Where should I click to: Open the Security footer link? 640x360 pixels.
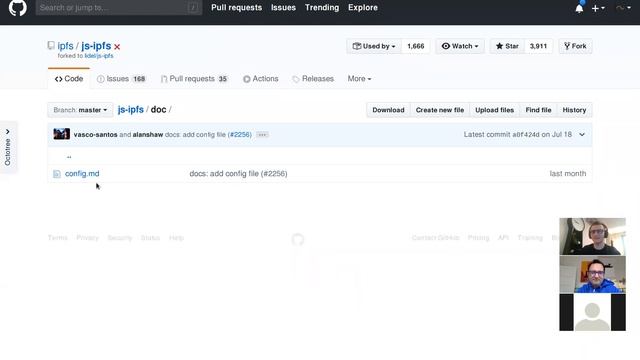pos(120,238)
